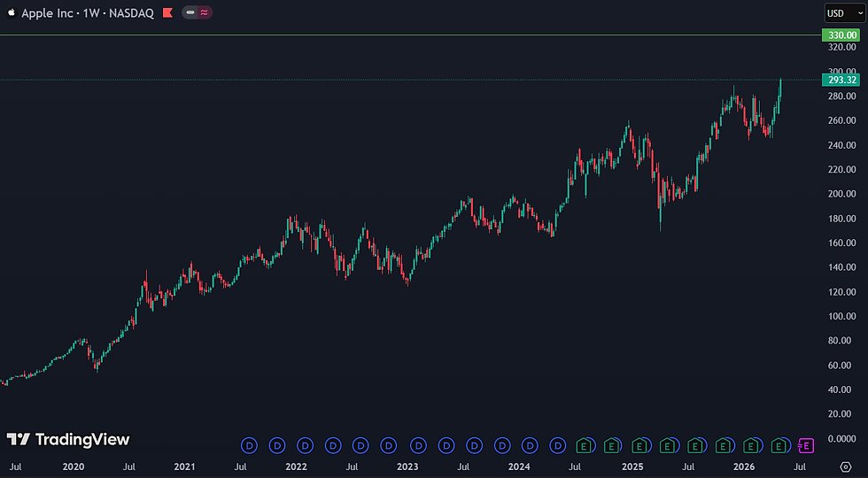Click the 320.00 price axis label
The image size is (868, 478).
(841, 47)
